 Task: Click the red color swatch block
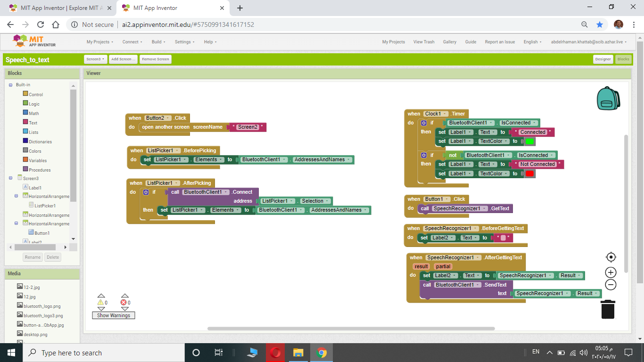(529, 173)
